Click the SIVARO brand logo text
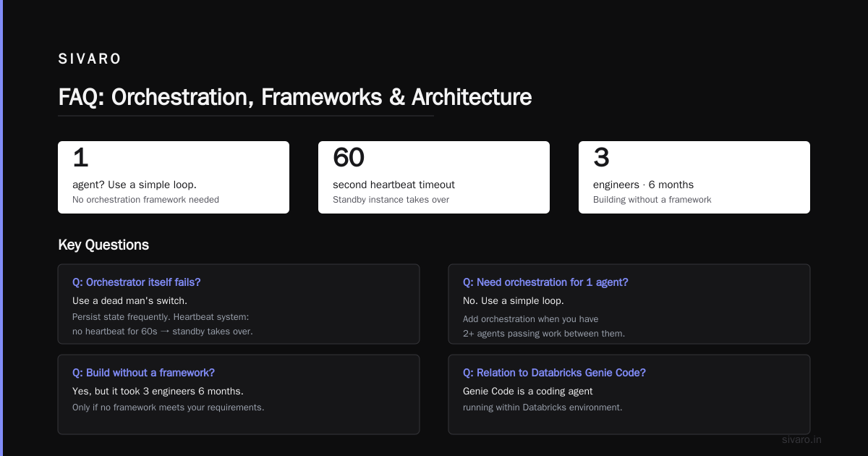The image size is (868, 456). 90,59
